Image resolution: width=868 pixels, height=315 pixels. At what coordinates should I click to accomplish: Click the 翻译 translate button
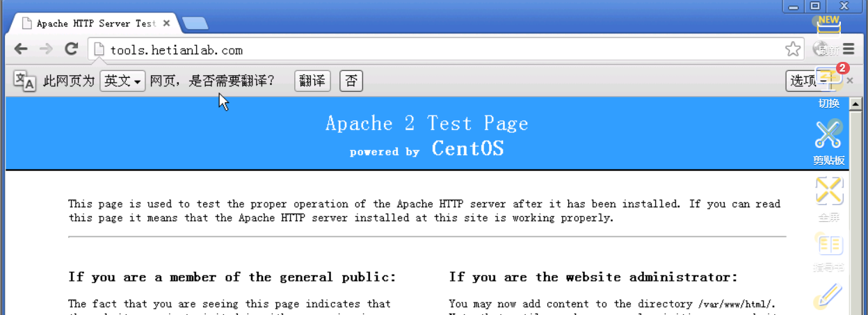(x=312, y=81)
